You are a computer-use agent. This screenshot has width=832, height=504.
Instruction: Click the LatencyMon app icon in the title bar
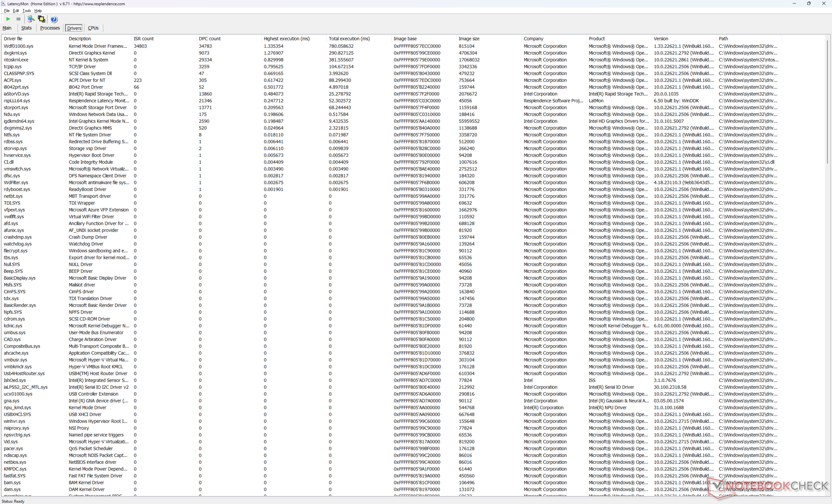tap(3, 3)
